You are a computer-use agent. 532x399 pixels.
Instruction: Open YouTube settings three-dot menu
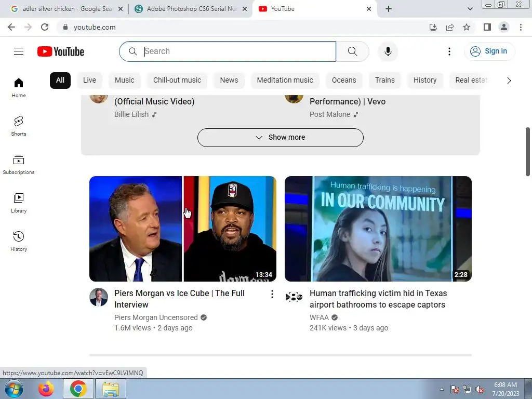click(449, 51)
